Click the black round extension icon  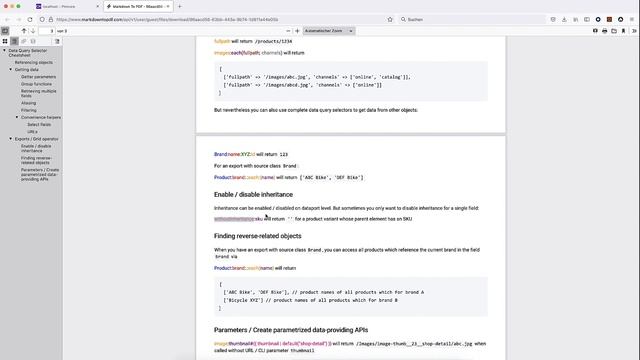[620, 19]
